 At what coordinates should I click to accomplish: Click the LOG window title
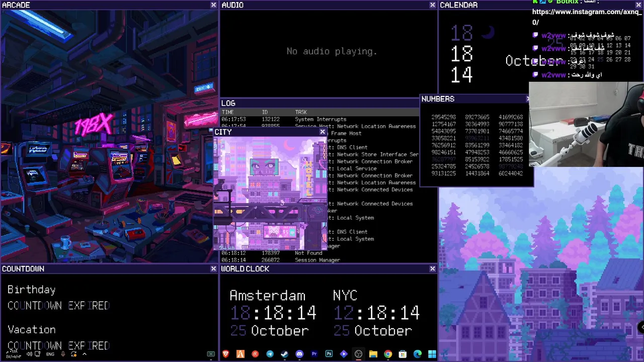[228, 103]
